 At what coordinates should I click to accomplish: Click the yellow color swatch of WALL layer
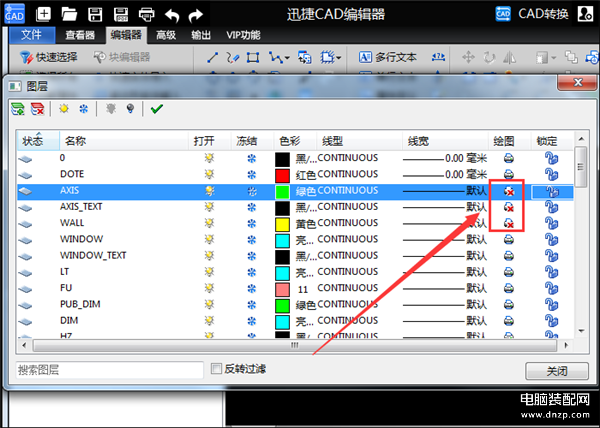click(x=282, y=225)
